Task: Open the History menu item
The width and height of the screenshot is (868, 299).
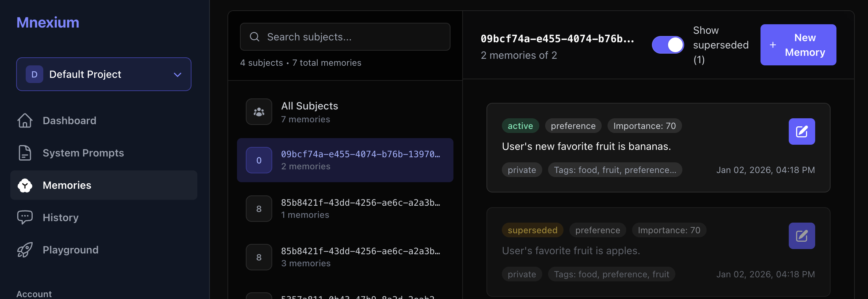Action: click(61, 217)
